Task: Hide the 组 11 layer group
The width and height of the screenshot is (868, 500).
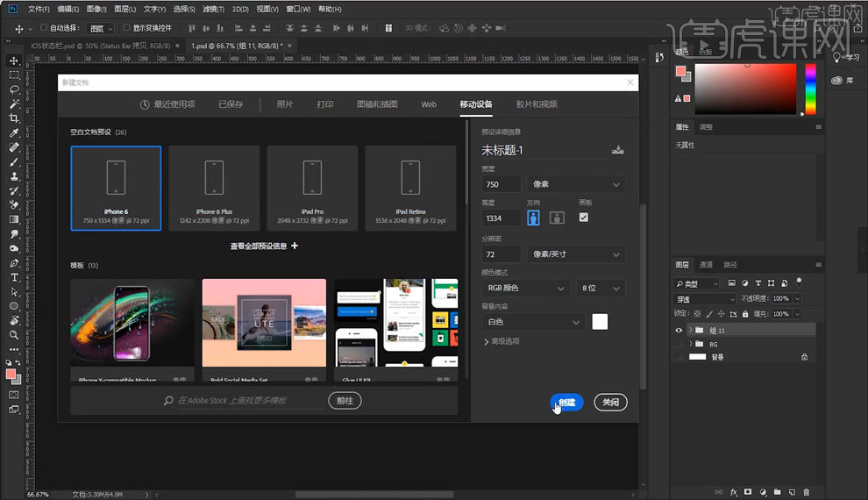Action: click(679, 330)
